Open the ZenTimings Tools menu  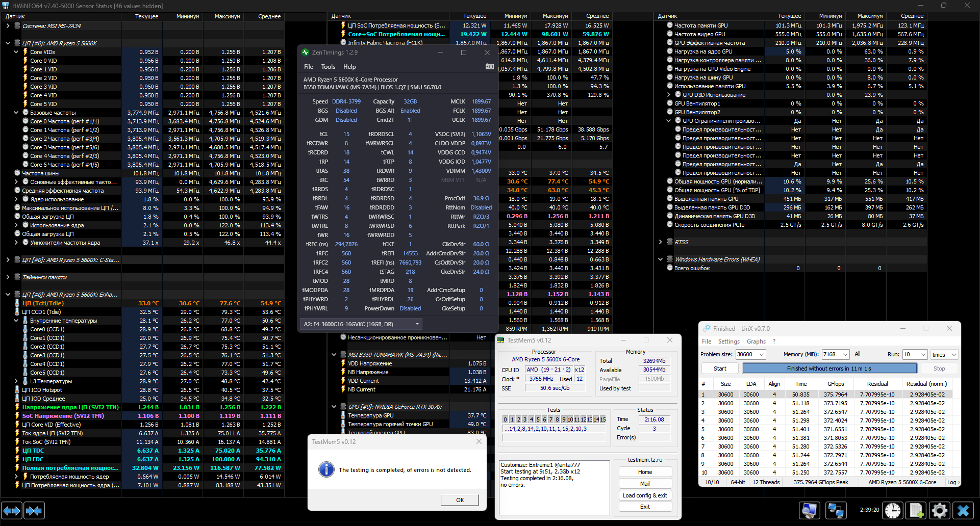click(328, 67)
